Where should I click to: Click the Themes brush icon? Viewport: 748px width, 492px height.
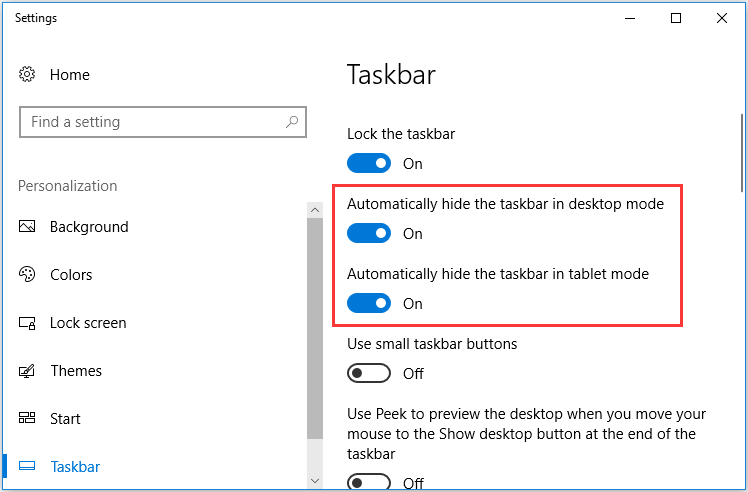[27, 371]
